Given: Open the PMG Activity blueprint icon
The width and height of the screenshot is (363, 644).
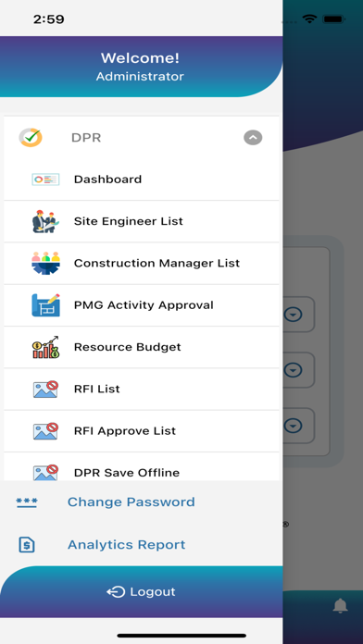Looking at the screenshot, I should pyautogui.click(x=45, y=305).
